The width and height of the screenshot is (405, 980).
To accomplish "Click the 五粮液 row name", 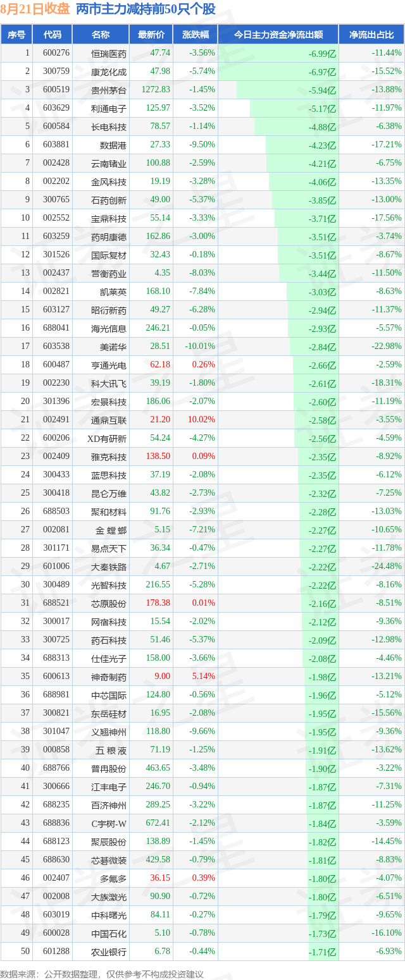I will pos(109,750).
